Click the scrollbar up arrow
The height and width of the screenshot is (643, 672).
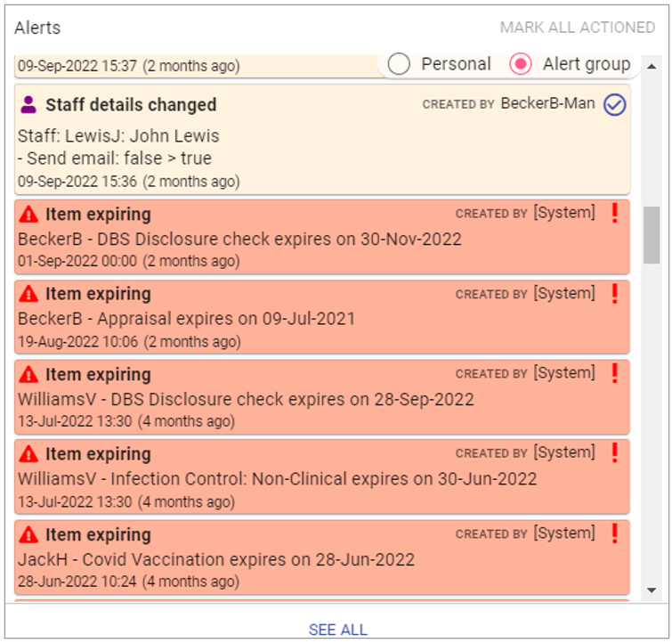(x=652, y=67)
